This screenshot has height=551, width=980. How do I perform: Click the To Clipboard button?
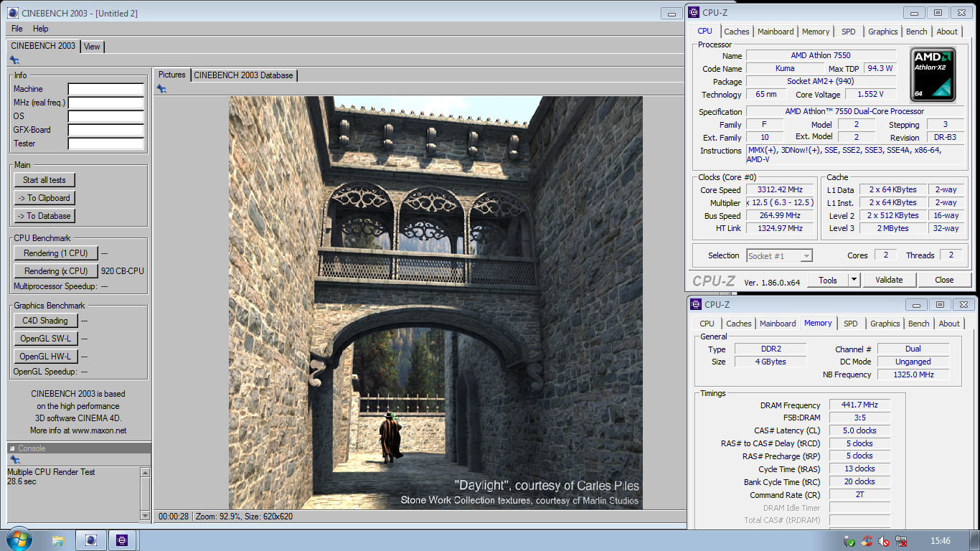tap(44, 198)
